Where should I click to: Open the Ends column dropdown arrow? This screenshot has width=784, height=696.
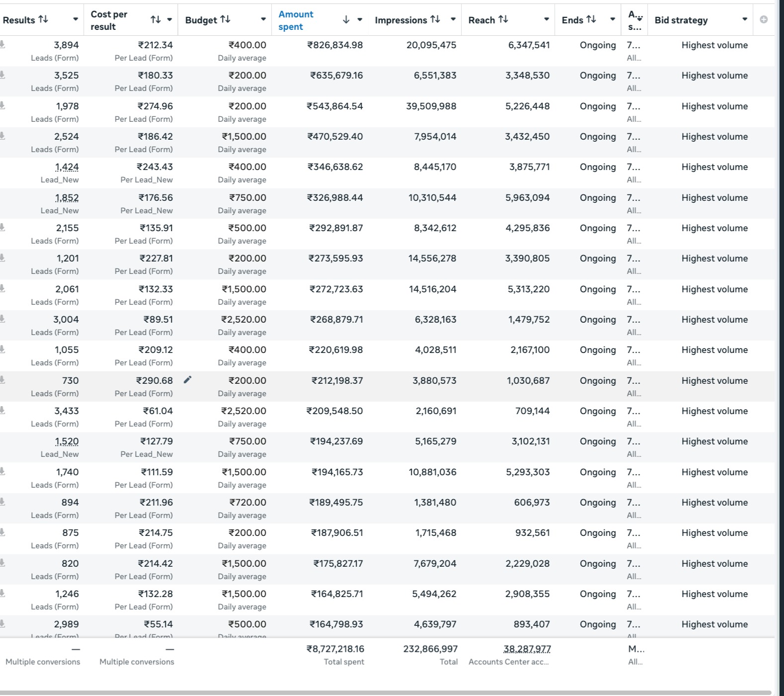coord(613,19)
